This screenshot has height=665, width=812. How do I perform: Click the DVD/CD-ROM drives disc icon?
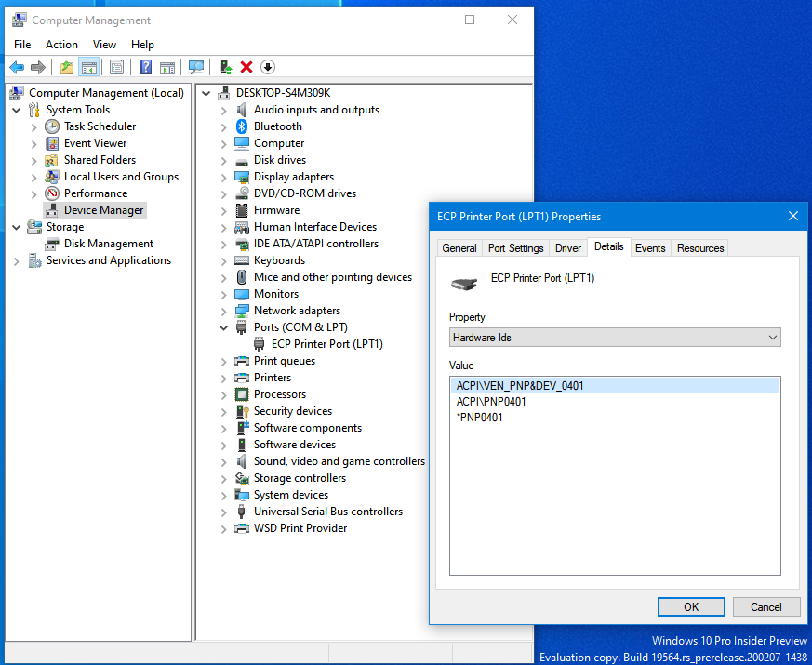point(242,193)
